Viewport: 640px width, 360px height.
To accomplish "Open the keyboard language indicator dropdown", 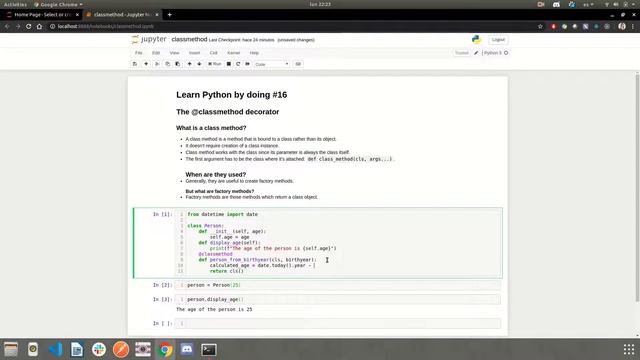I will point(588,4).
